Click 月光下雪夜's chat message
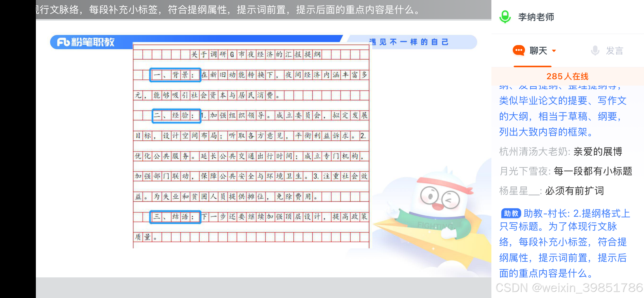This screenshot has height=298, width=644. coord(566,171)
